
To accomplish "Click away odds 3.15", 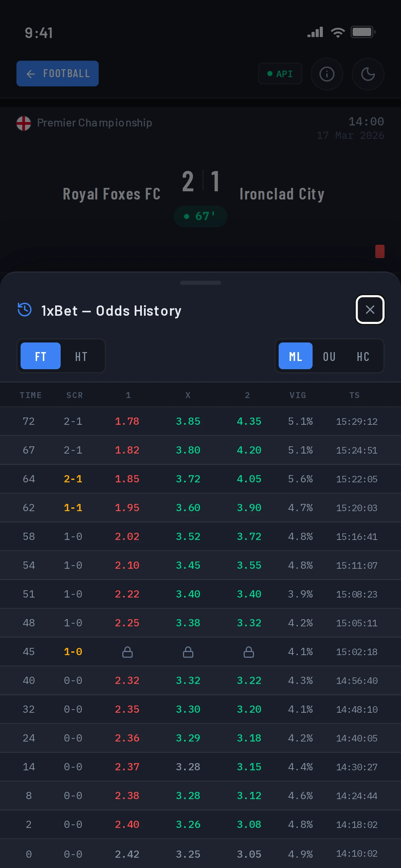I will tap(249, 767).
